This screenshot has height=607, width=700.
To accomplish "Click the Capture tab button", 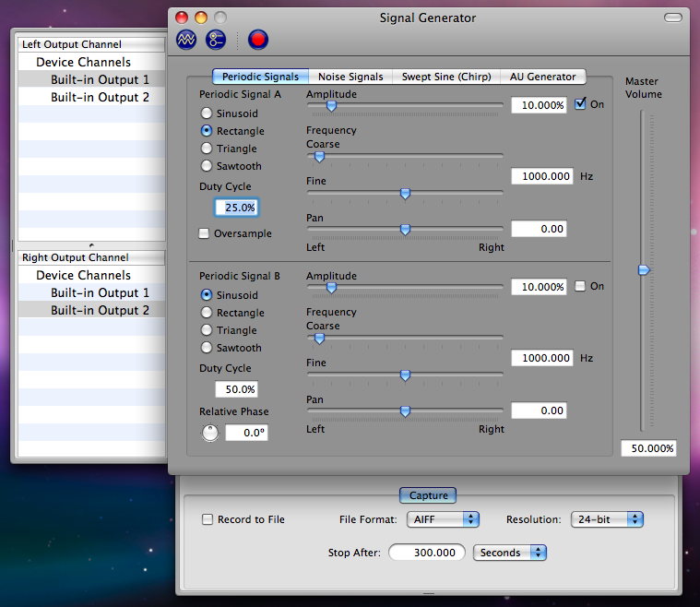I will coord(428,495).
